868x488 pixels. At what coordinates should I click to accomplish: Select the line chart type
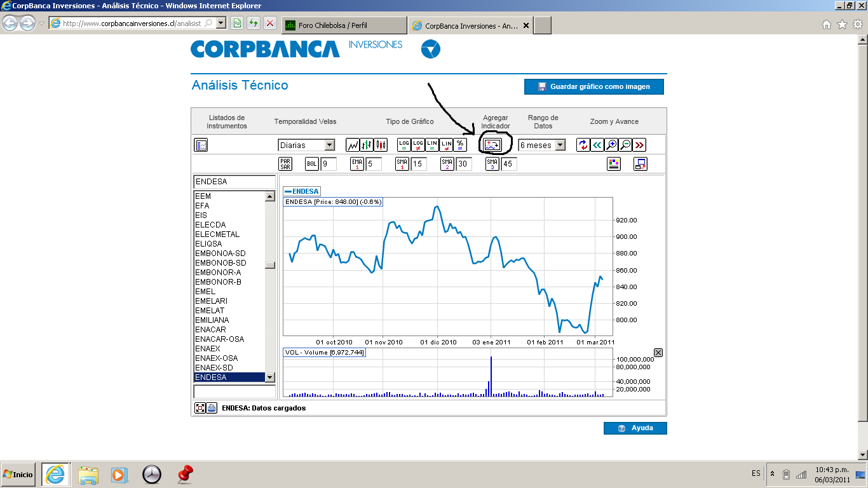pyautogui.click(x=353, y=145)
